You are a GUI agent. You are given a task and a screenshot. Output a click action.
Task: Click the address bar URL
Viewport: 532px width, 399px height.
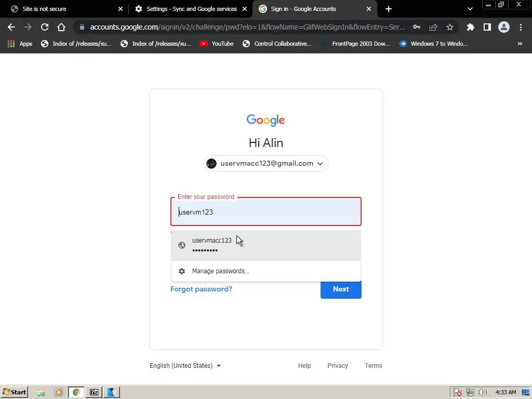247,27
